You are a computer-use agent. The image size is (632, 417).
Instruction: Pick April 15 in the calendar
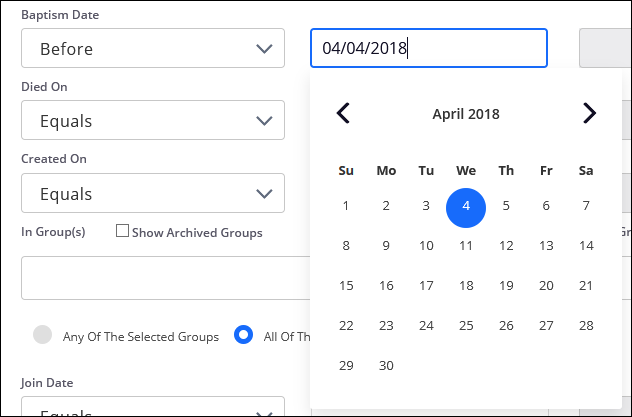tap(346, 286)
